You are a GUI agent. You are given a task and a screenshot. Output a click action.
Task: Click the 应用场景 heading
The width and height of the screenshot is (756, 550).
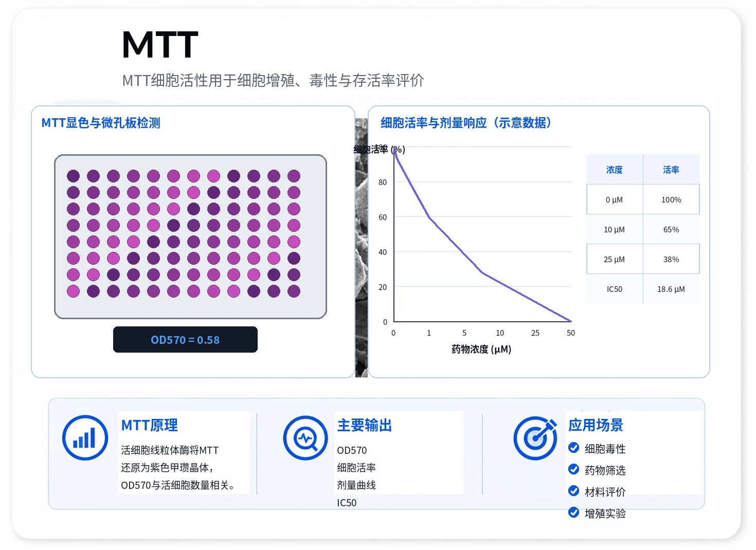(x=596, y=425)
